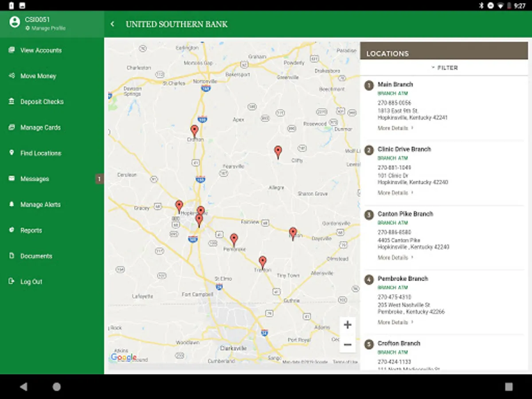Open Move Money menu item
The width and height of the screenshot is (532, 399).
tap(38, 76)
